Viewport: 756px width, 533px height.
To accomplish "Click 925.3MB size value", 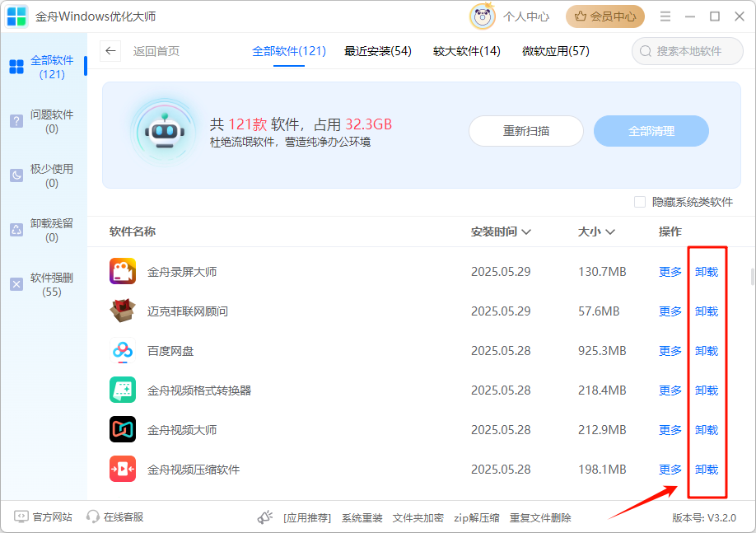I will tap(602, 351).
